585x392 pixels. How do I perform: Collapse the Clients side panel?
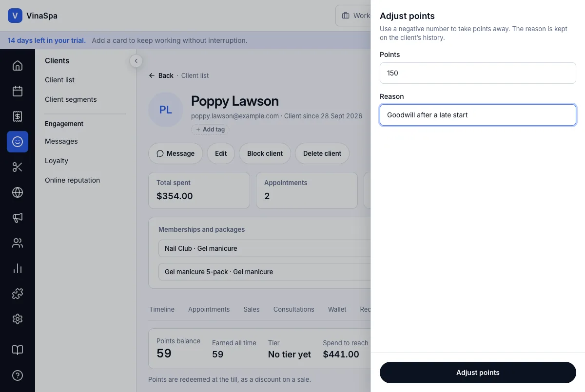[136, 61]
